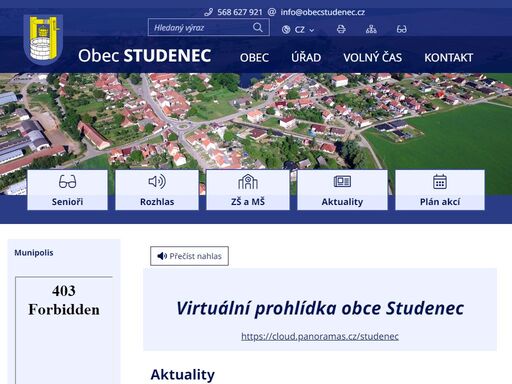Open the sitemap icon

coord(371,29)
